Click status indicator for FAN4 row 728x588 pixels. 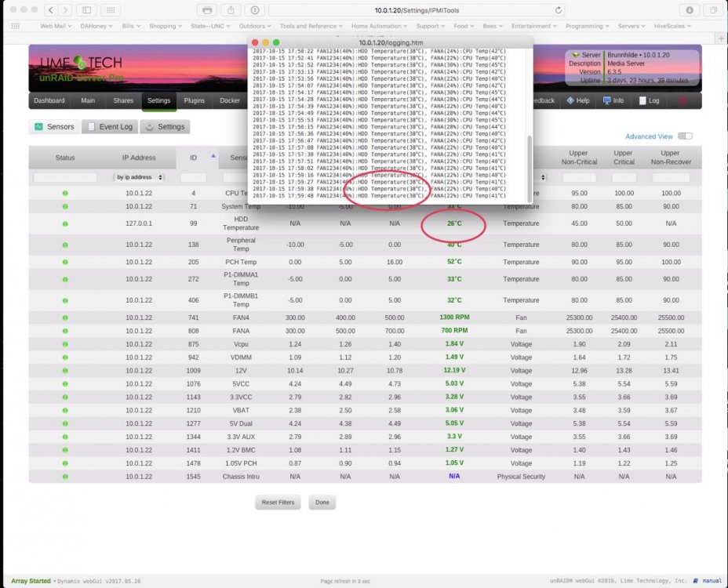point(65,318)
